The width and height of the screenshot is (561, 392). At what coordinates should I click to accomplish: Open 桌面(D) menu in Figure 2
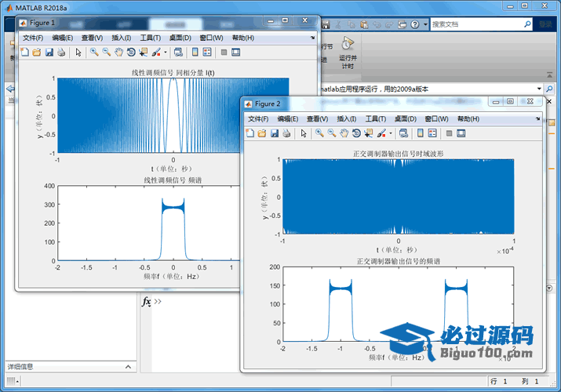coord(406,119)
